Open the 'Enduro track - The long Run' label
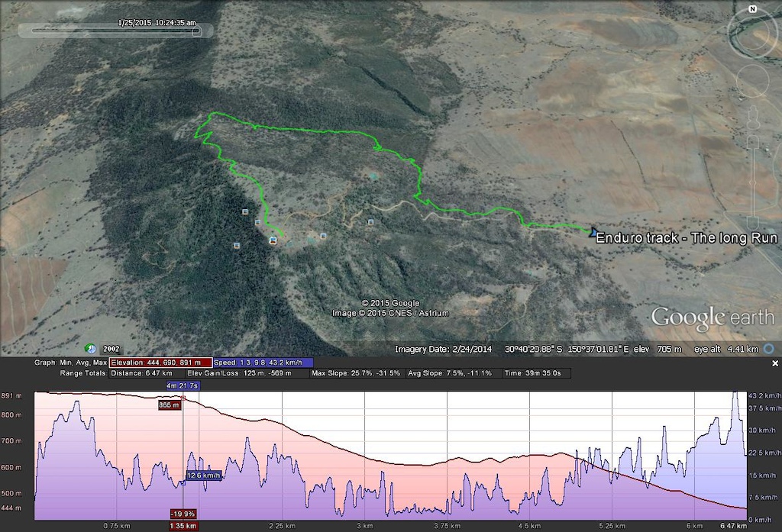Image resolution: width=782 pixels, height=532 pixels. (x=687, y=238)
